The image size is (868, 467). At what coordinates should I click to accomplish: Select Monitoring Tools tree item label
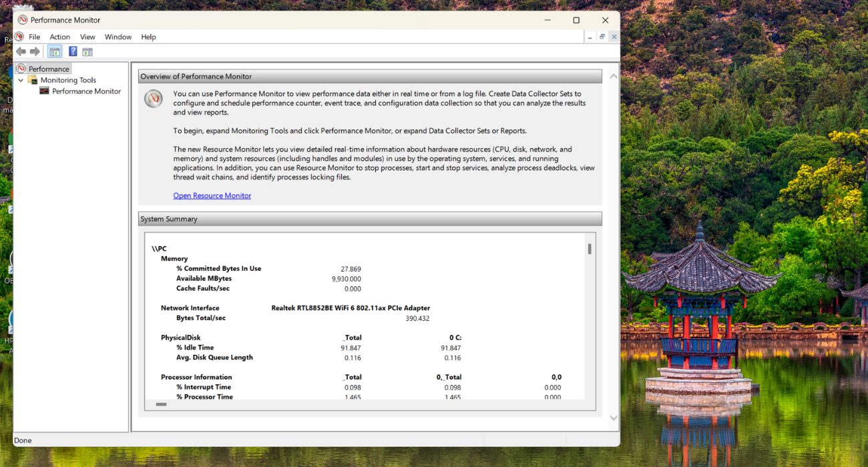(x=68, y=80)
